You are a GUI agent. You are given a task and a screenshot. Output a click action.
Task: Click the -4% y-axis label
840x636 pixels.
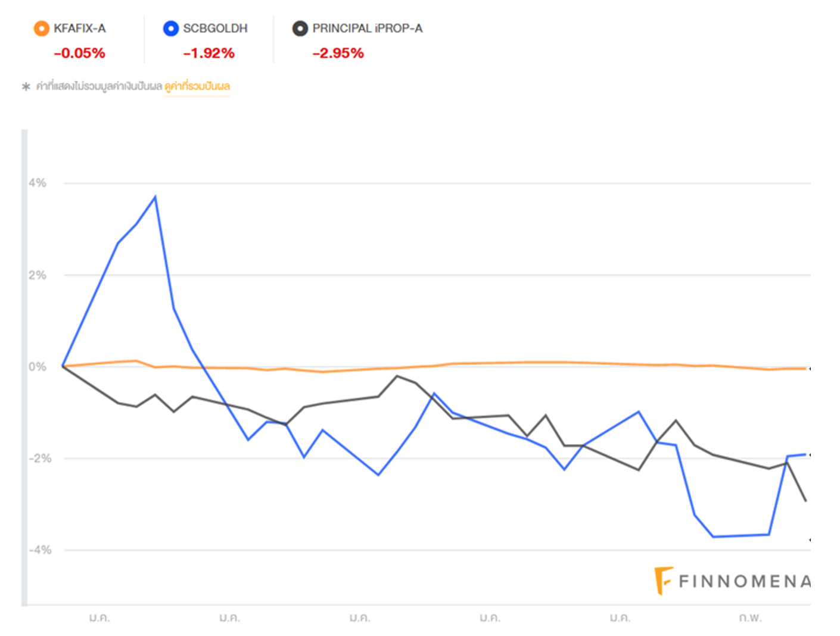pos(40,550)
